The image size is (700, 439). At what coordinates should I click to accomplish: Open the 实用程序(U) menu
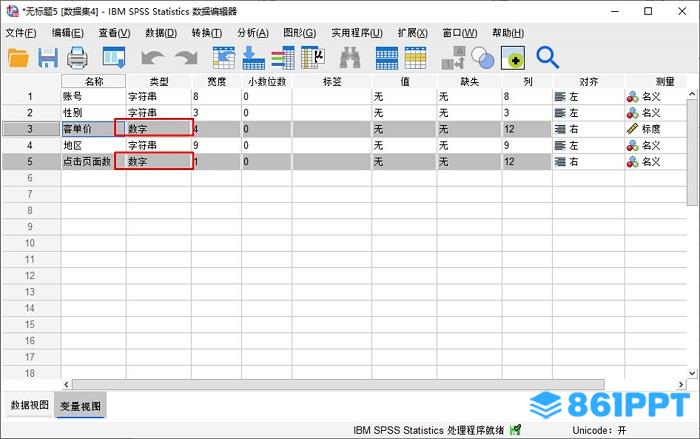click(357, 33)
